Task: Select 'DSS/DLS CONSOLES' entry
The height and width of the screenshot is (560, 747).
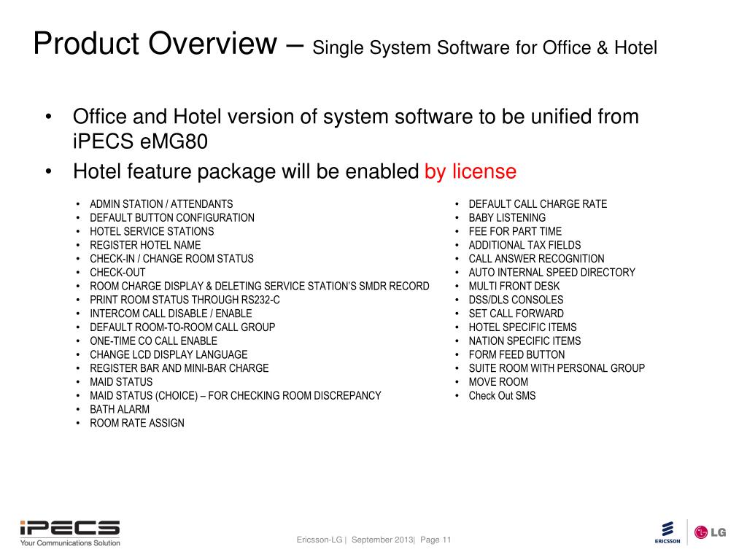Action: (516, 300)
